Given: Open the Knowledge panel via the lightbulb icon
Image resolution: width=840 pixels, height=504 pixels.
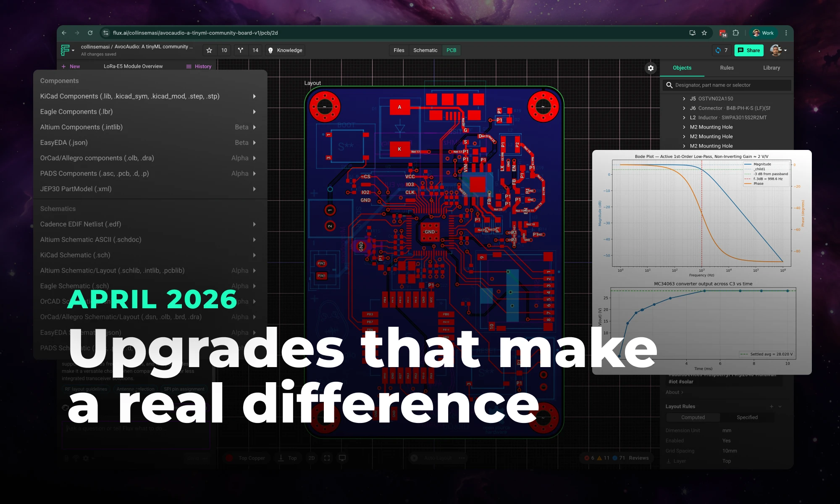Looking at the screenshot, I should pyautogui.click(x=271, y=50).
